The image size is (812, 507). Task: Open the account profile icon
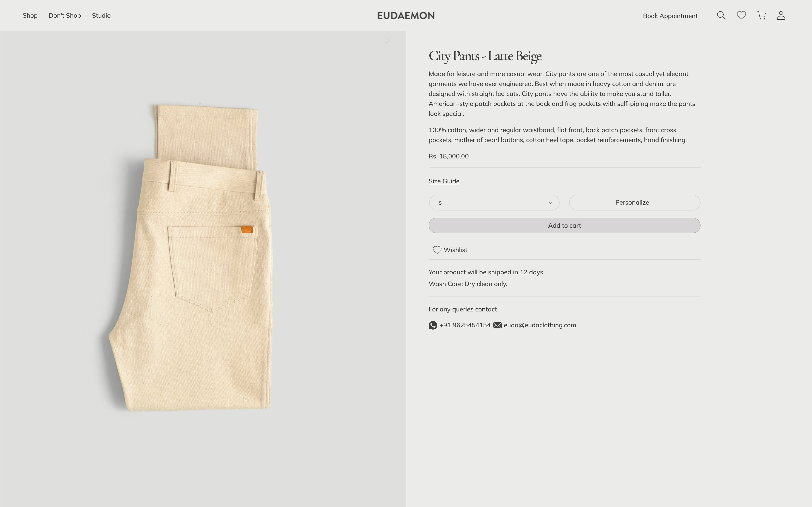[781, 15]
